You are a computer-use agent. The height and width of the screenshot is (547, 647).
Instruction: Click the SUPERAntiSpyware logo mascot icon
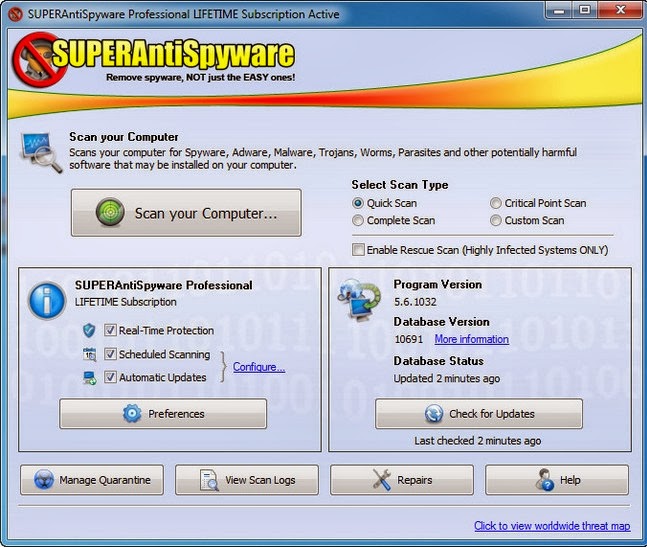[38, 60]
